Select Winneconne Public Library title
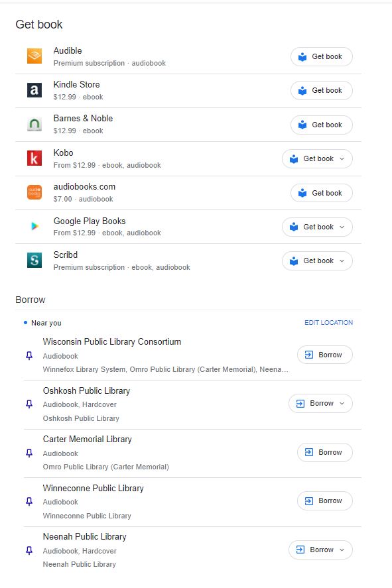This screenshot has width=392, height=588. pyautogui.click(x=93, y=489)
